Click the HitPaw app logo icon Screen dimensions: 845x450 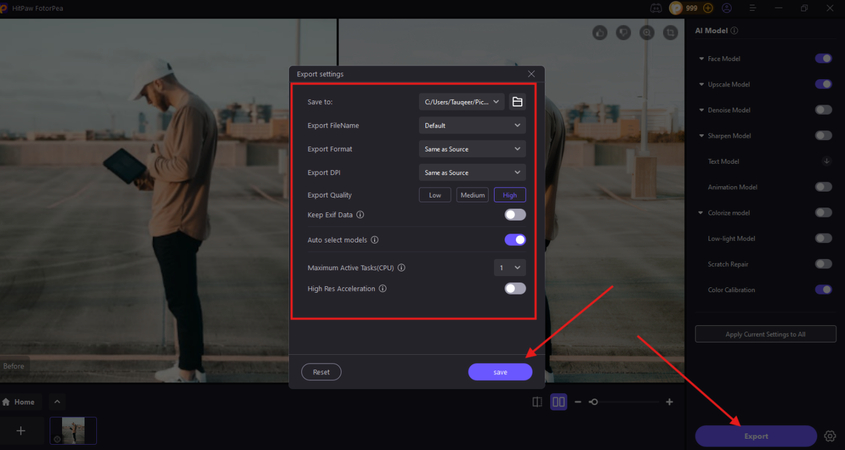click(3, 8)
